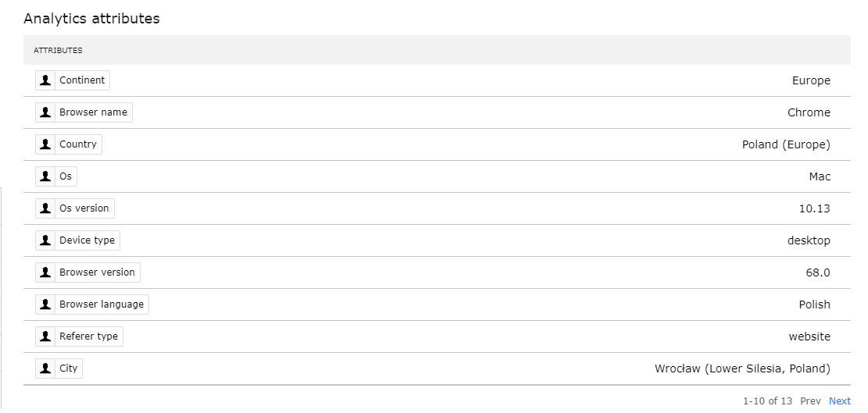
Task: Go to Prev page of attributes
Action: click(810, 401)
